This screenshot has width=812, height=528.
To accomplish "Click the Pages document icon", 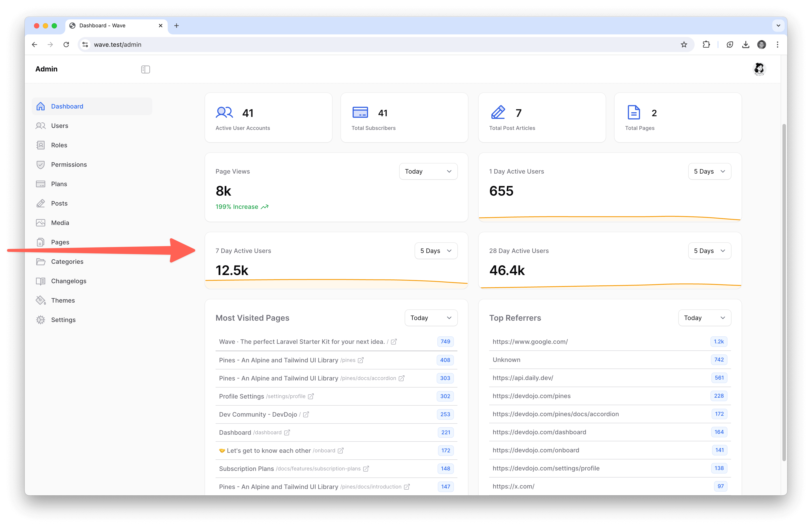I will tap(41, 242).
